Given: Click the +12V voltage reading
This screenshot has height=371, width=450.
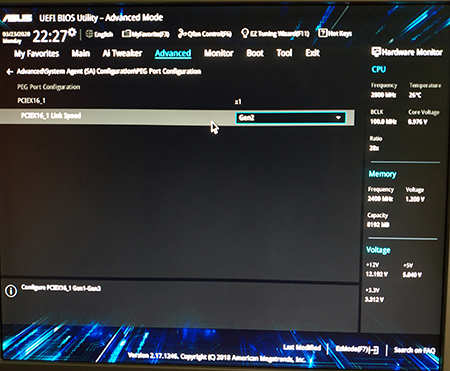Looking at the screenshot, I should tap(377, 274).
